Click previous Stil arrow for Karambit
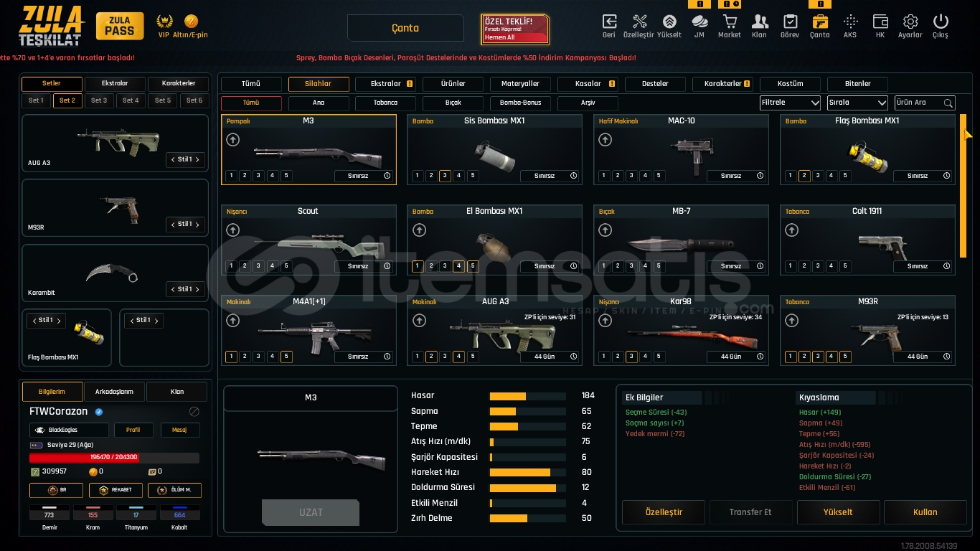980x551 pixels. [x=172, y=289]
